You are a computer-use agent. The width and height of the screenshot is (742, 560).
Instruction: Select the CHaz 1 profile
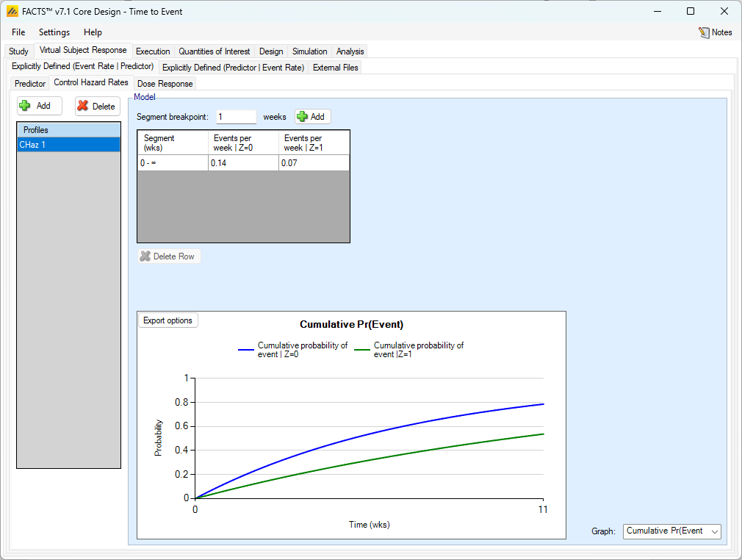pyautogui.click(x=68, y=145)
